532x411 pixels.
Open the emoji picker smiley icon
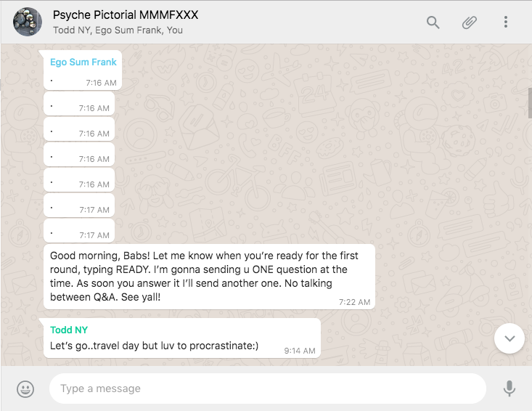(25, 389)
